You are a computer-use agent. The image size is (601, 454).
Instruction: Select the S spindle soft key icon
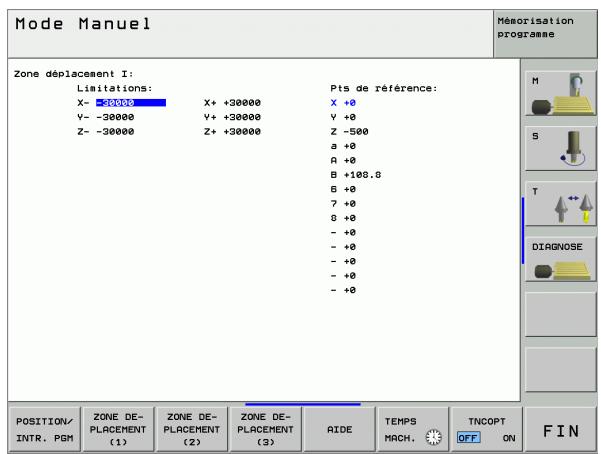click(561, 148)
